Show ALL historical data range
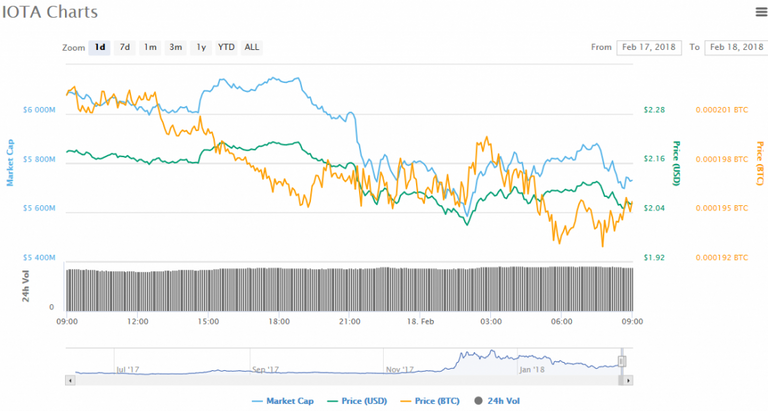 [252, 48]
